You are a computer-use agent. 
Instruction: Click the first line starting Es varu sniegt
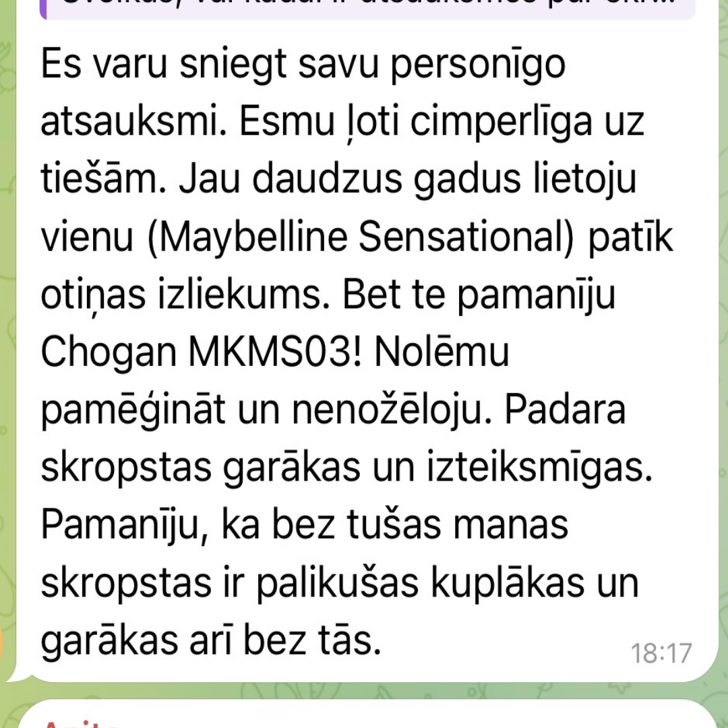tap(303, 65)
